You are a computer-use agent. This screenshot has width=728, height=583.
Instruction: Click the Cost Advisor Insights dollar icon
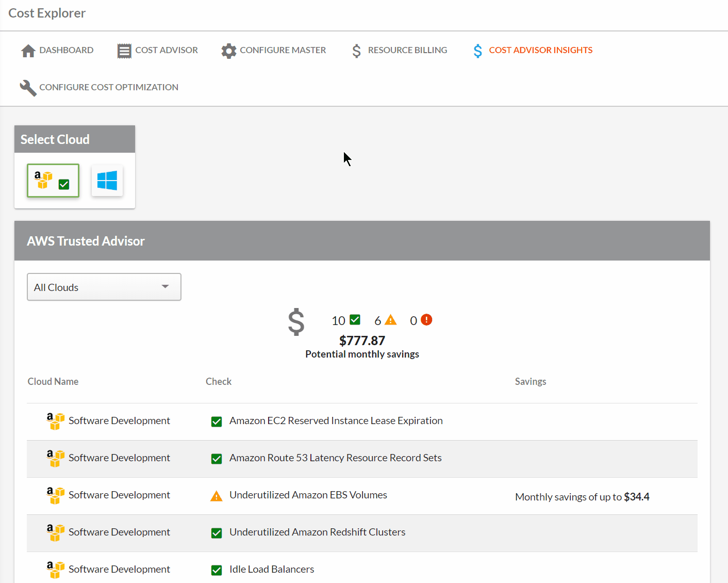[x=478, y=51]
